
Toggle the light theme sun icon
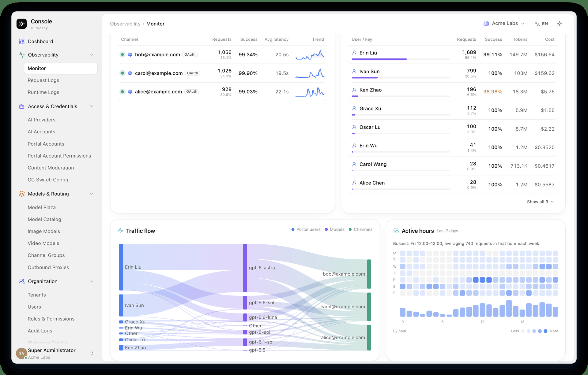(559, 24)
